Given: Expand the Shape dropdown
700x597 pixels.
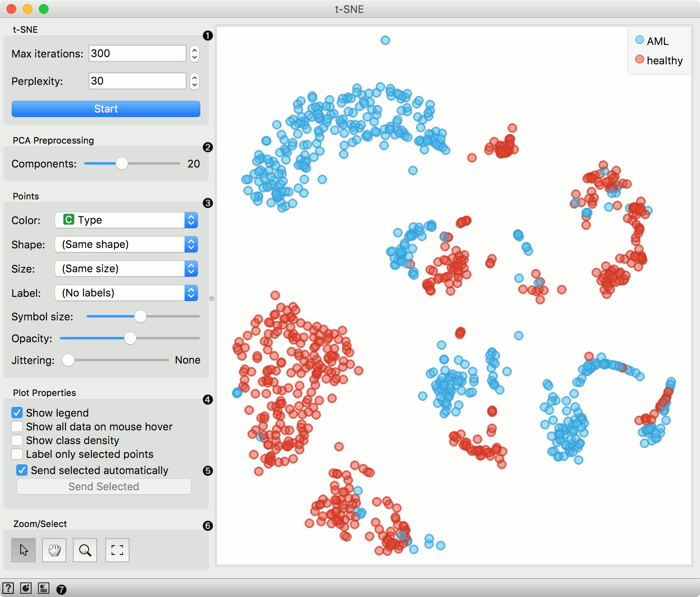Looking at the screenshot, I should (x=126, y=244).
